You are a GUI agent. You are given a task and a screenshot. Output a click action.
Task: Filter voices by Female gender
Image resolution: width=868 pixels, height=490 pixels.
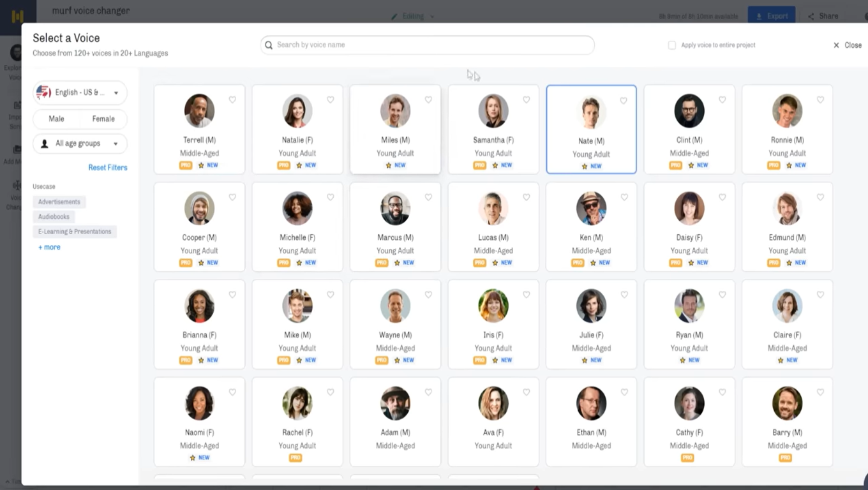[103, 119]
